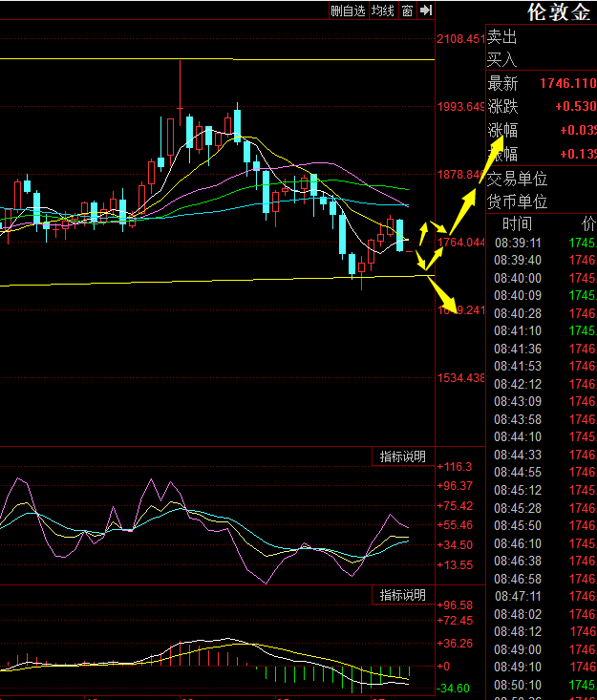
Task: Click the 伦敦金 title
Action: pos(558,12)
